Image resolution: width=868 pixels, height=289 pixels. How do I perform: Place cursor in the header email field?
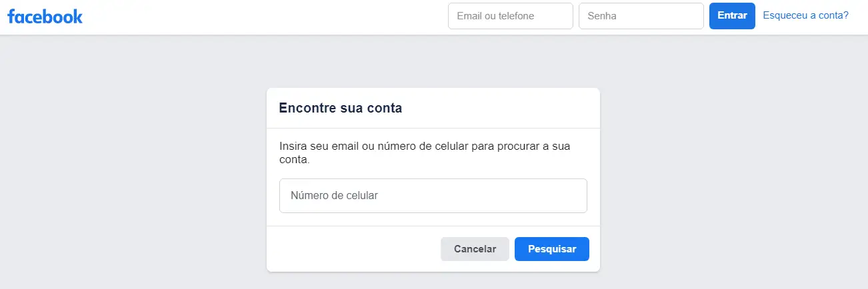(510, 16)
